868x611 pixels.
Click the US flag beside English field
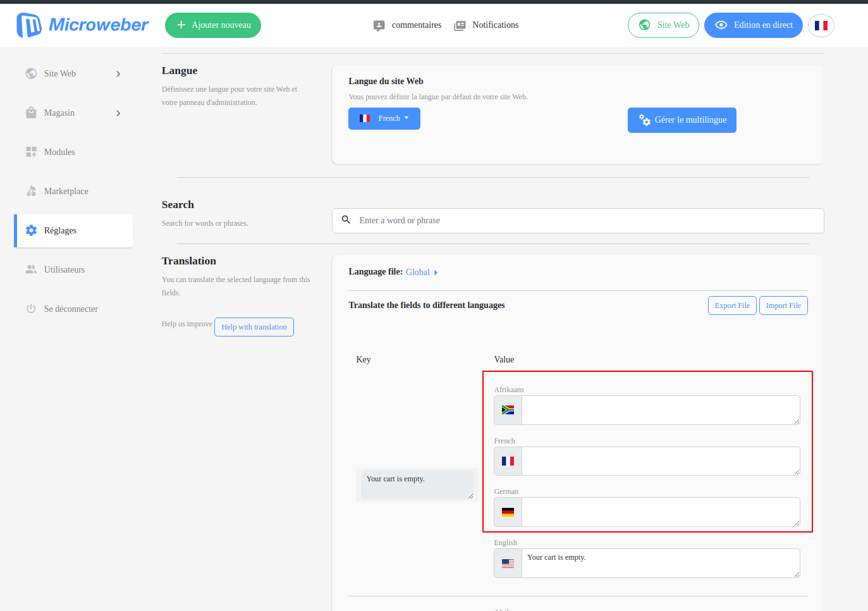click(507, 563)
